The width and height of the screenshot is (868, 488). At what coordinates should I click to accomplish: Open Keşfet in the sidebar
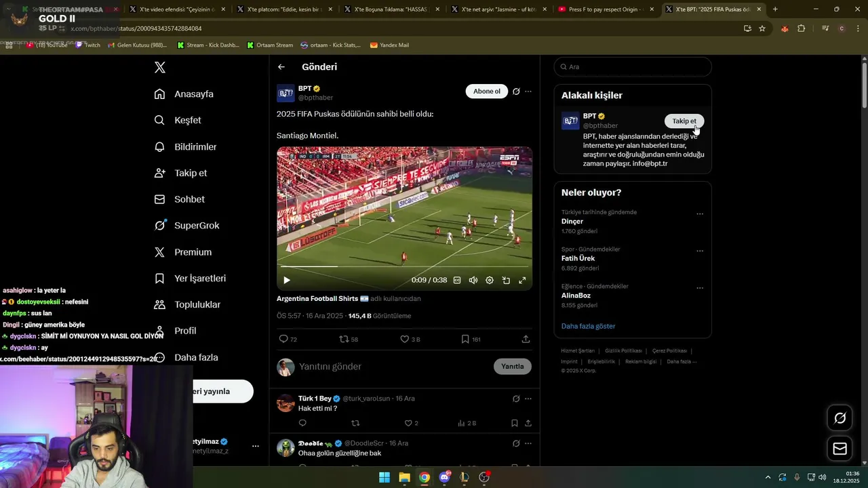tap(178, 120)
